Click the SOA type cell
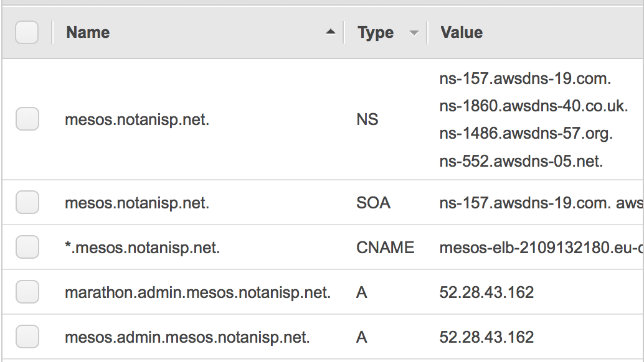Screen dimensions: 644x362 coord(373,203)
